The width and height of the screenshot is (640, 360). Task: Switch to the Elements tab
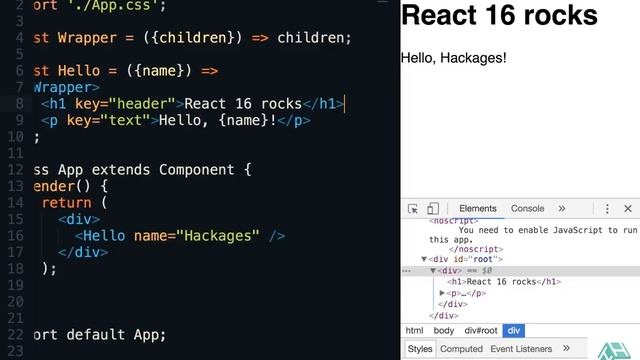point(478,209)
